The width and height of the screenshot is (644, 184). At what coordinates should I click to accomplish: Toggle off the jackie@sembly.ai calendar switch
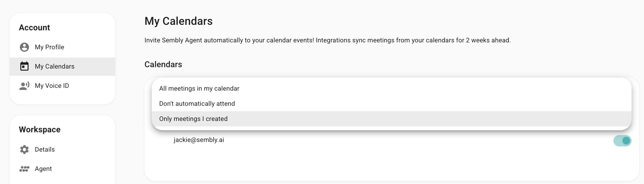tap(622, 141)
